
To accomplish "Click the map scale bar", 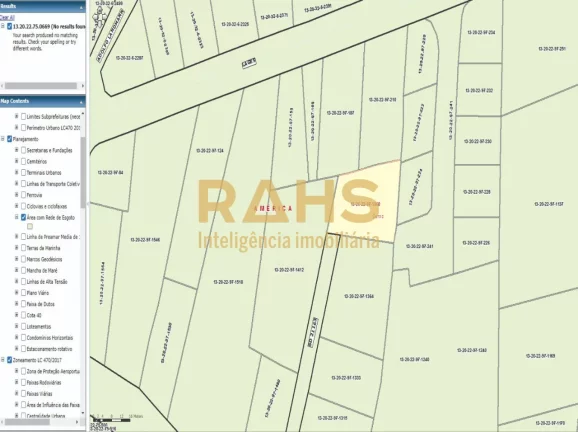I will click(x=112, y=420).
